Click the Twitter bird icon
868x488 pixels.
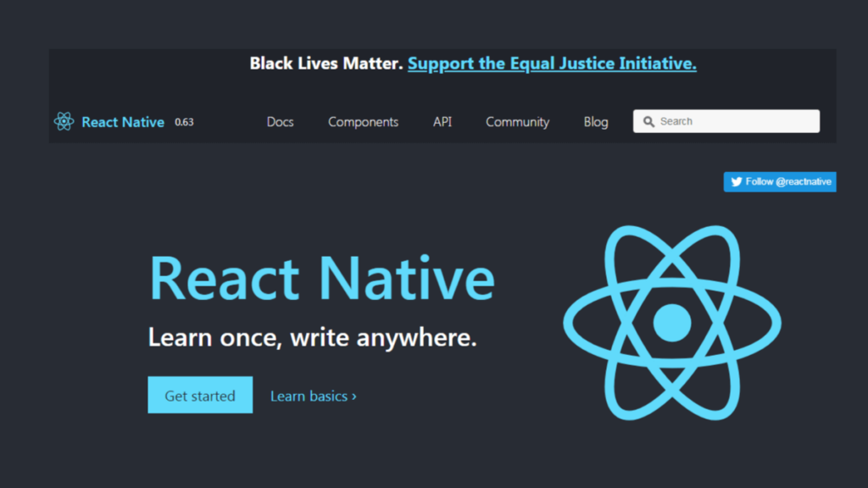[737, 181]
